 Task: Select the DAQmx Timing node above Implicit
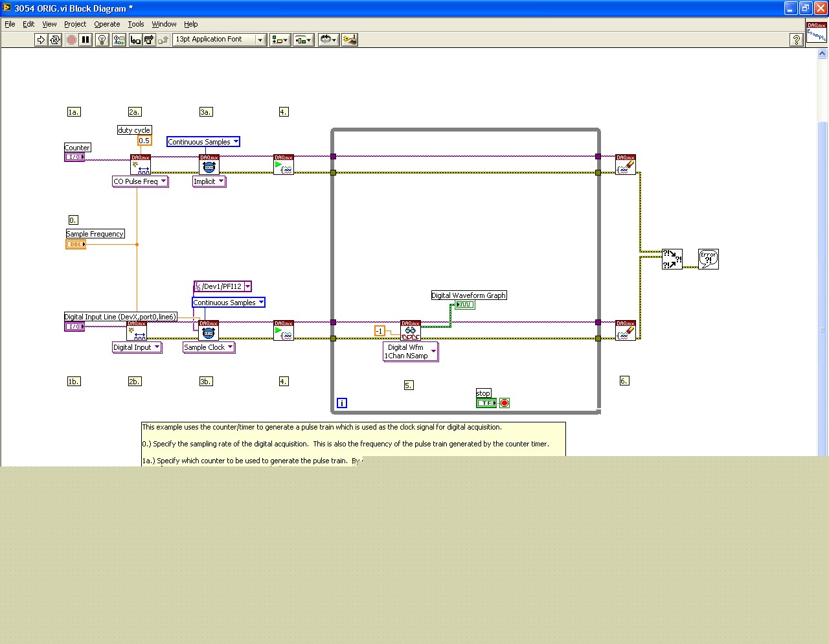point(209,165)
